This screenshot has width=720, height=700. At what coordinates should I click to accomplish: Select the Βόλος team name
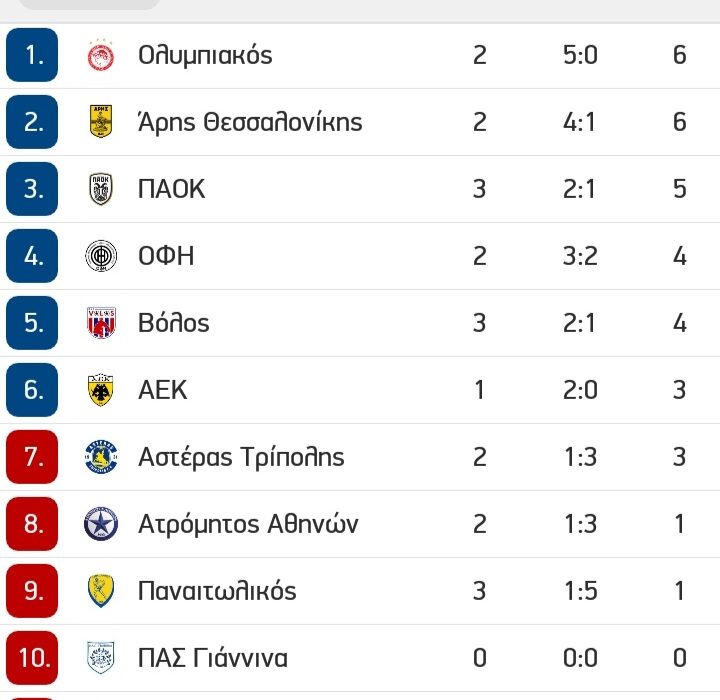pos(174,323)
